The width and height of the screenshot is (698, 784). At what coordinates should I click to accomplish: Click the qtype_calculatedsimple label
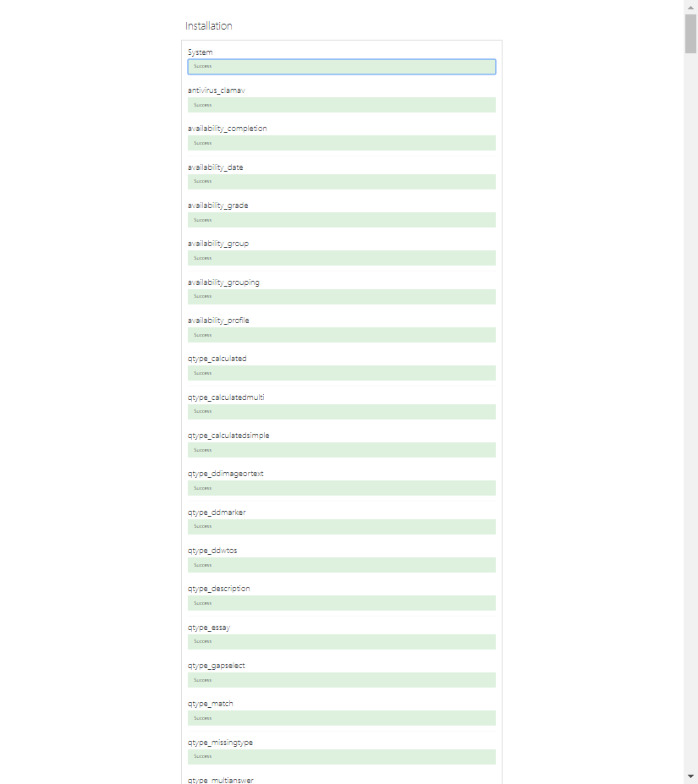tap(228, 436)
